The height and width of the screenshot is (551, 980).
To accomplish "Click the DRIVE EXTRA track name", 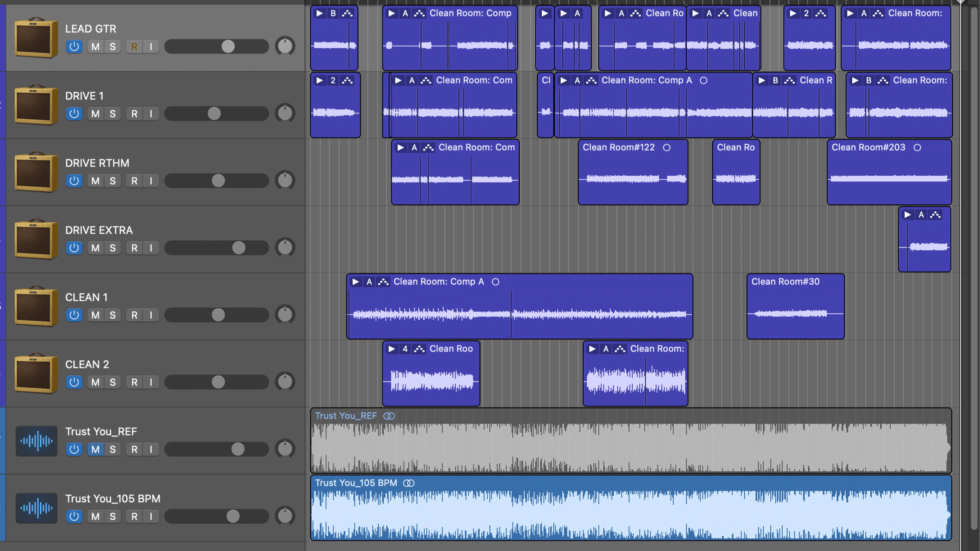I will tap(99, 230).
